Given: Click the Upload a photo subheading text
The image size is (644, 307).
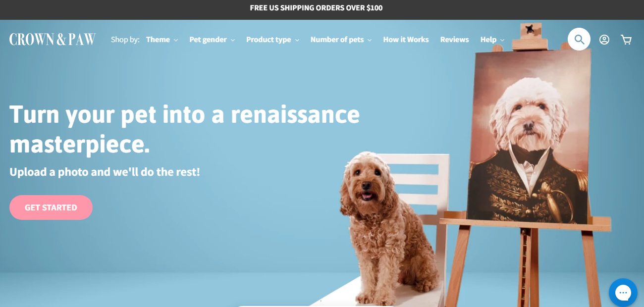Looking at the screenshot, I should click(105, 172).
